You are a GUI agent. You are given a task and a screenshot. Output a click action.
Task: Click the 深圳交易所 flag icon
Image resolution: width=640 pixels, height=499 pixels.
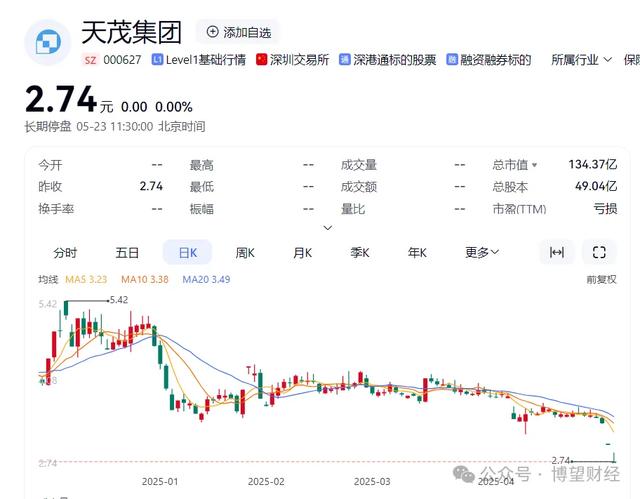point(262,60)
